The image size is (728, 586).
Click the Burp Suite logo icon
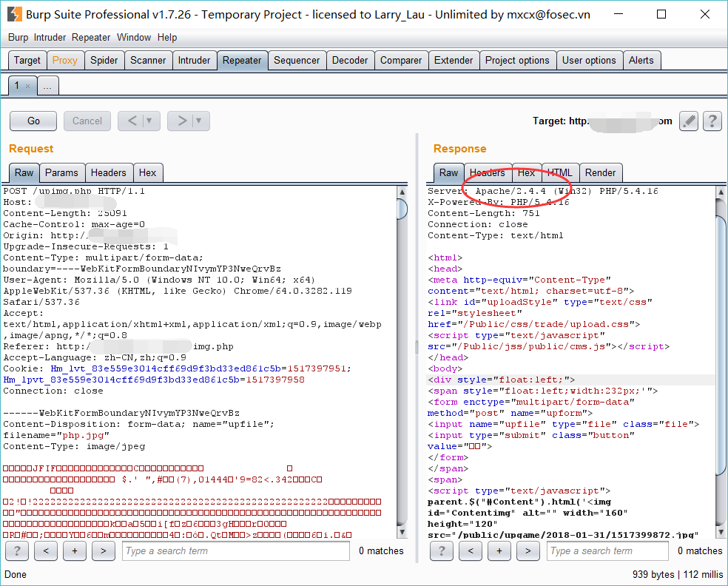click(x=14, y=14)
